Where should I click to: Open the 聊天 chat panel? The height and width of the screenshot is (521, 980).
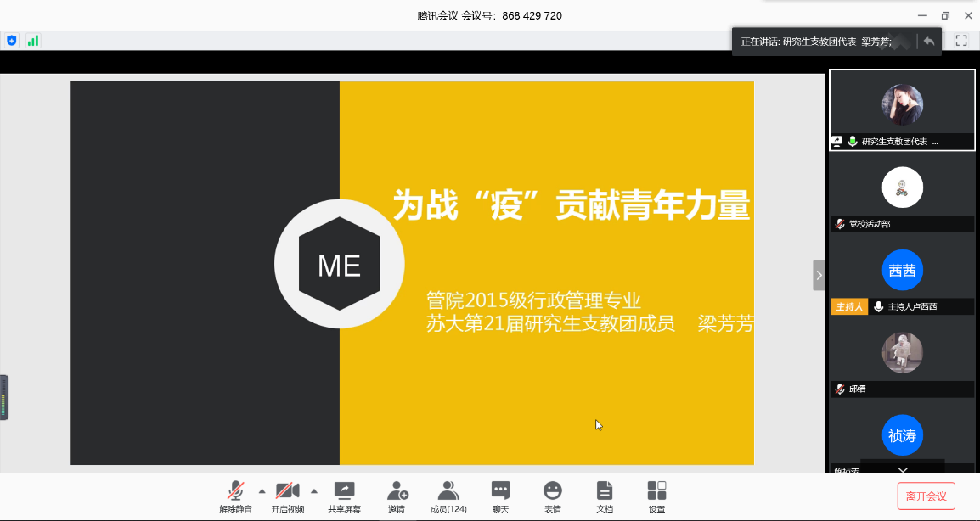(501, 496)
